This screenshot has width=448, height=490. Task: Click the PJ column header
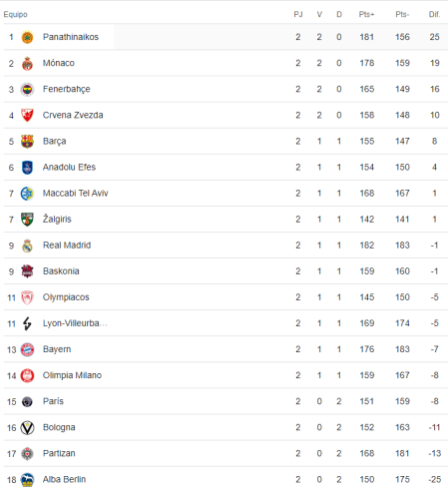[x=298, y=14]
